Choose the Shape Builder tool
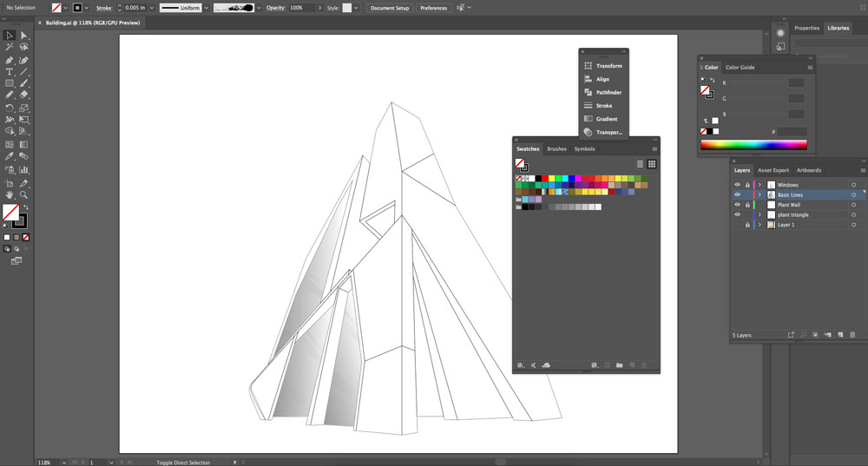 [10, 132]
